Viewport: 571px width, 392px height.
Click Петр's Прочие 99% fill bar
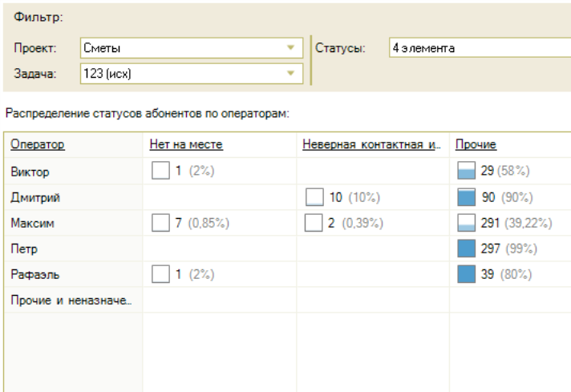point(466,249)
